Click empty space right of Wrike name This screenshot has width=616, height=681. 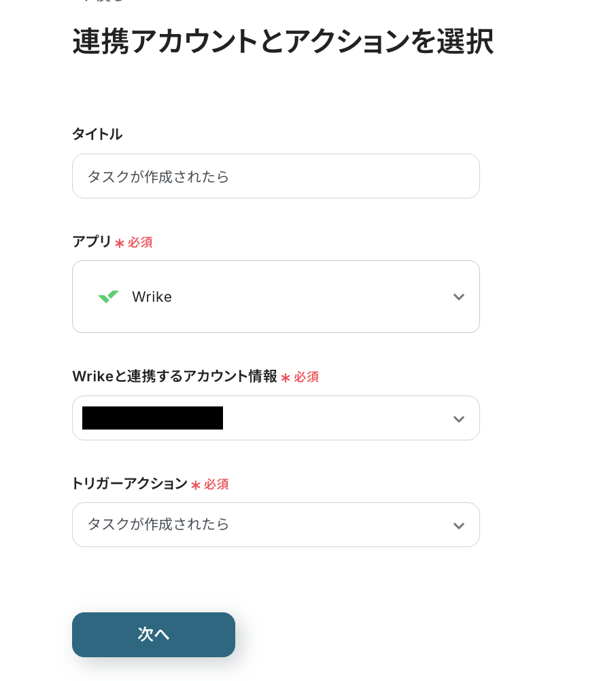coord(306,297)
